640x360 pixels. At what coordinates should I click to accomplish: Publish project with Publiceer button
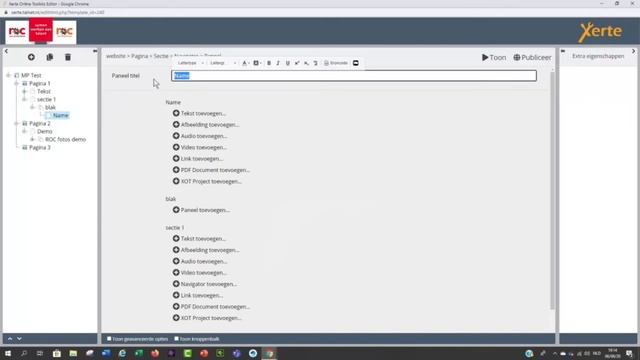tap(532, 58)
